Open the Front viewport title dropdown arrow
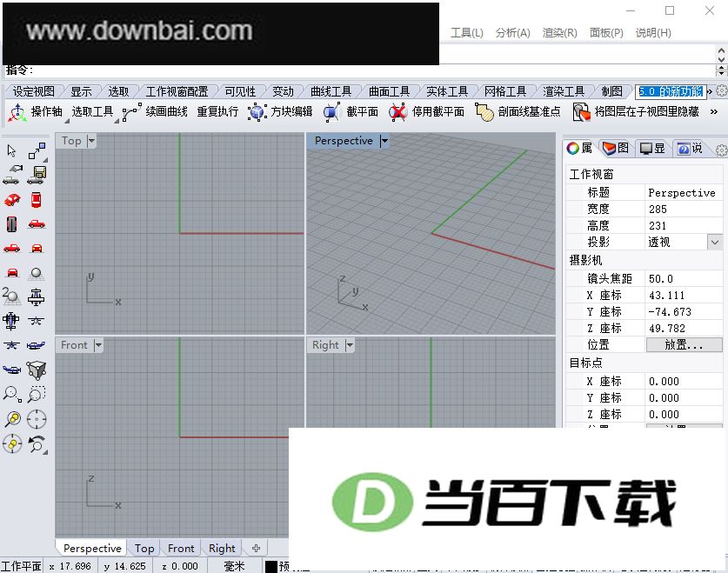The width and height of the screenshot is (728, 573). click(x=98, y=344)
